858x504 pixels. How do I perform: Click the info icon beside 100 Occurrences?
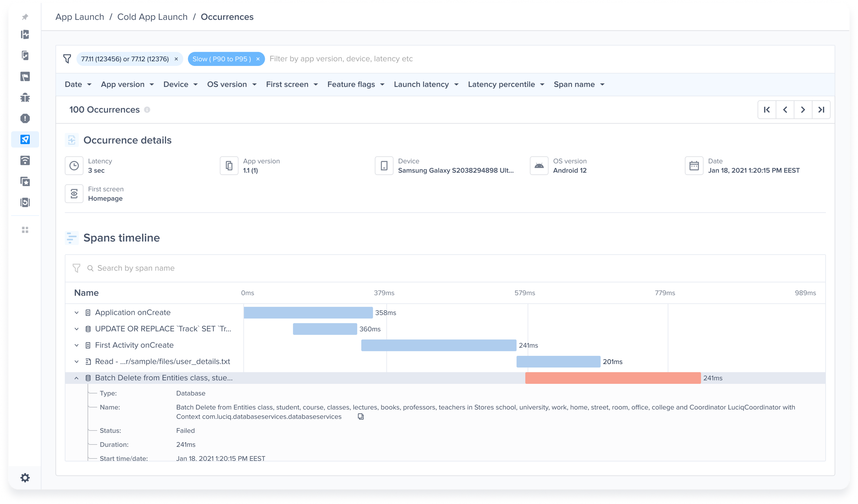coord(147,110)
